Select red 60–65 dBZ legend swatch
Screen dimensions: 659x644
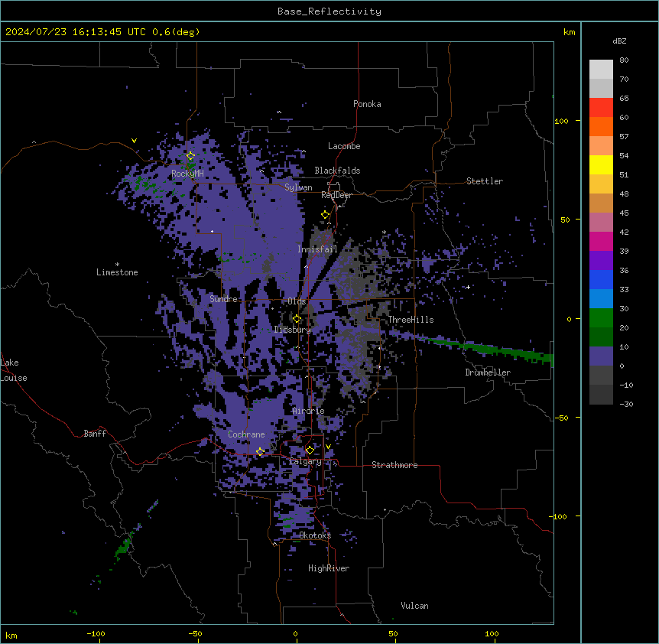pos(601,107)
